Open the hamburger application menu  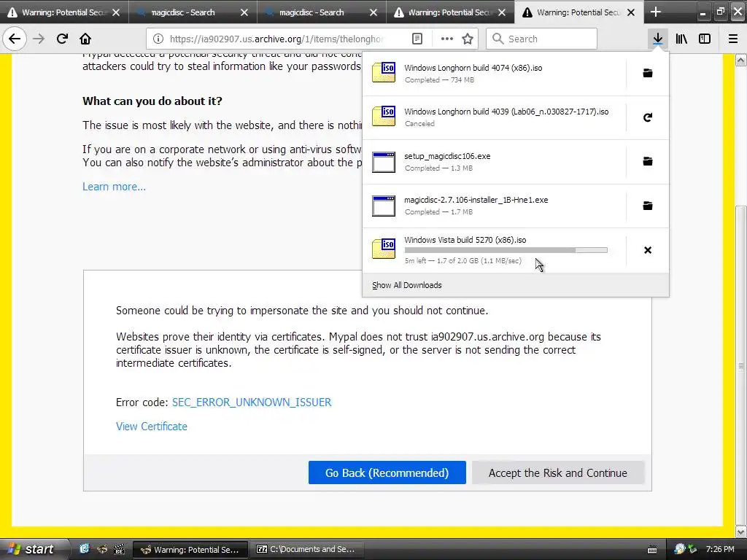click(x=732, y=39)
